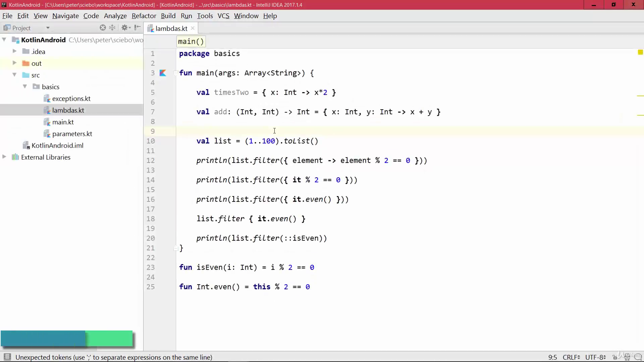Screen dimensions: 644x362
Task: Click the External Libraries icon
Action: click(x=15, y=157)
